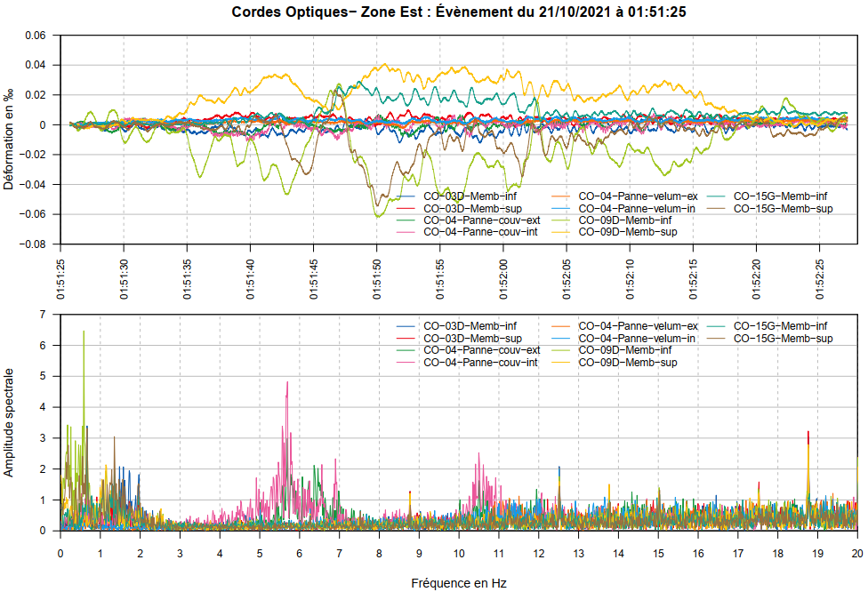Screen dimensions: 868x600
Task: Click the pink spectral peak between 5 and 6 Hz
Action: [287, 384]
